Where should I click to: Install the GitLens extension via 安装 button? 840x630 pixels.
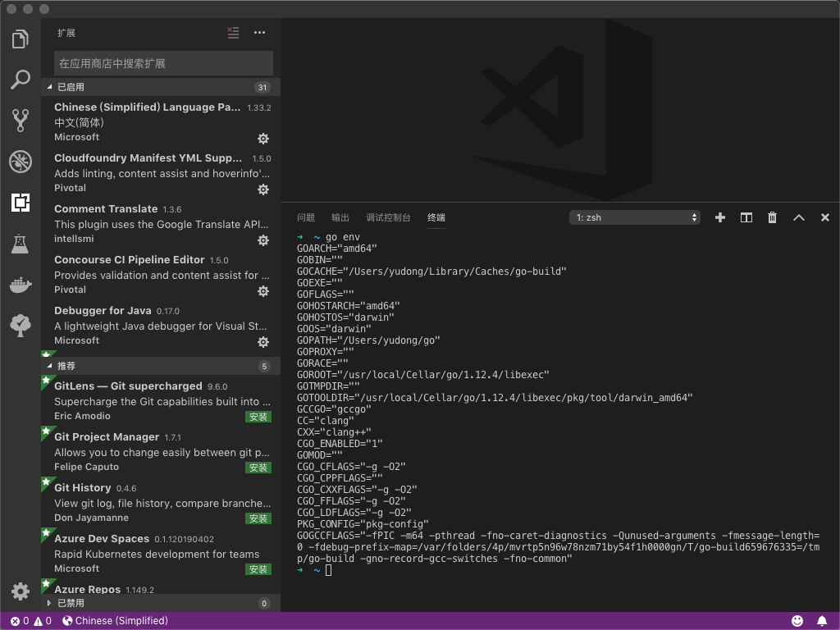(x=258, y=417)
